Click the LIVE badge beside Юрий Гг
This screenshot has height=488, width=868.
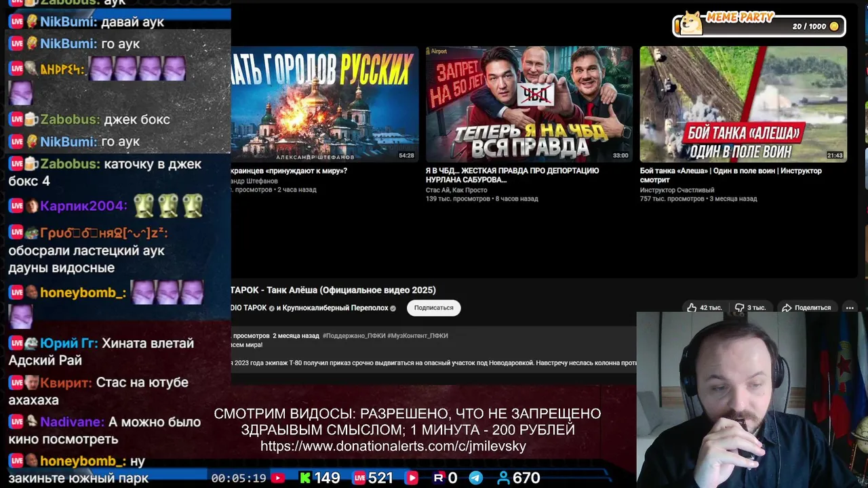point(16,344)
